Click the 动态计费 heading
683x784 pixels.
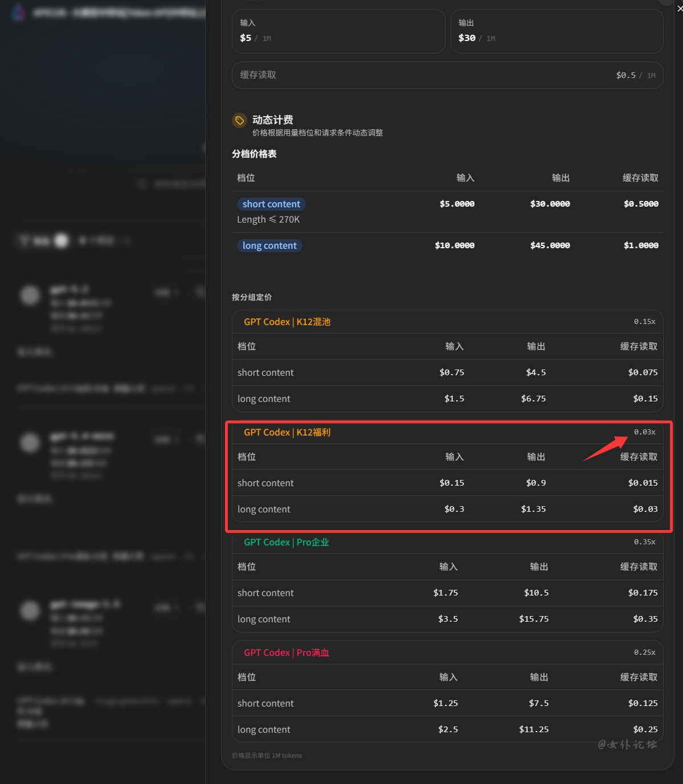click(x=273, y=120)
